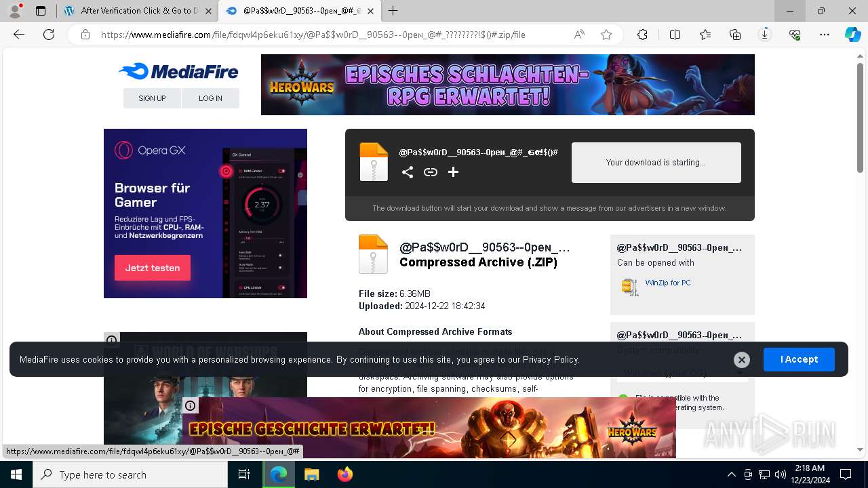This screenshot has width=868, height=488.
Task: Click the ad info icon on Warships ad
Action: (112, 340)
